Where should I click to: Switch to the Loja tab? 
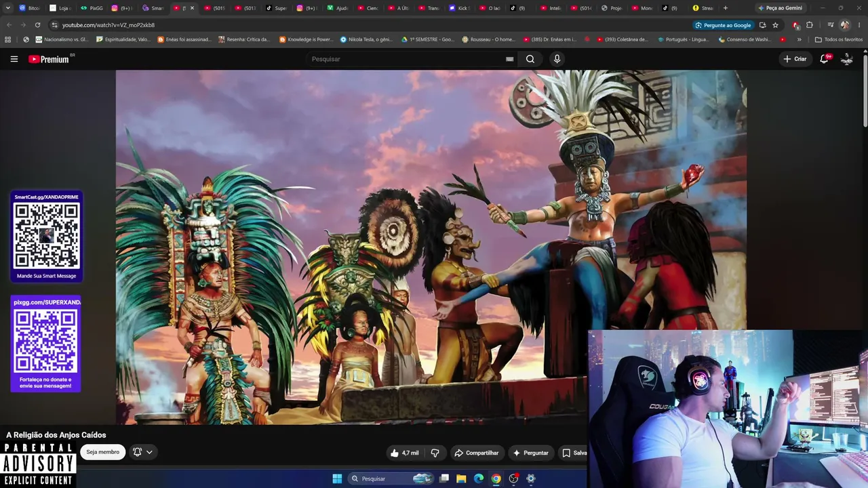[x=60, y=8]
